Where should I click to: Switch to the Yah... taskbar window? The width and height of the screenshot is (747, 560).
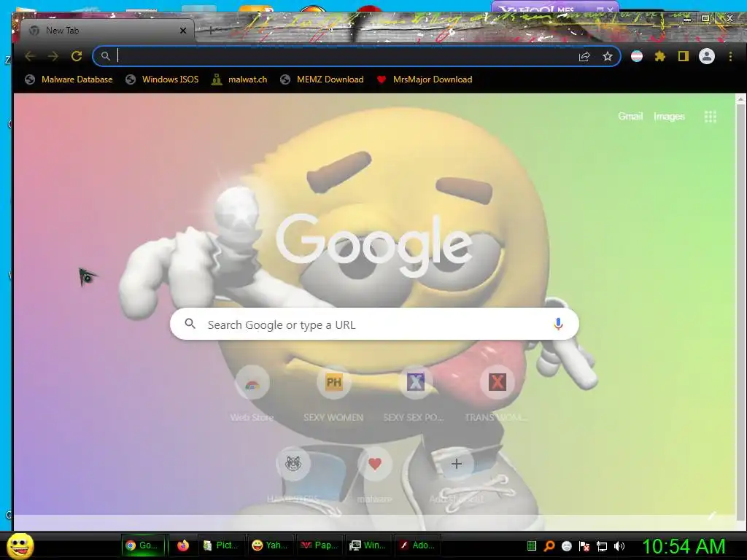pyautogui.click(x=271, y=545)
